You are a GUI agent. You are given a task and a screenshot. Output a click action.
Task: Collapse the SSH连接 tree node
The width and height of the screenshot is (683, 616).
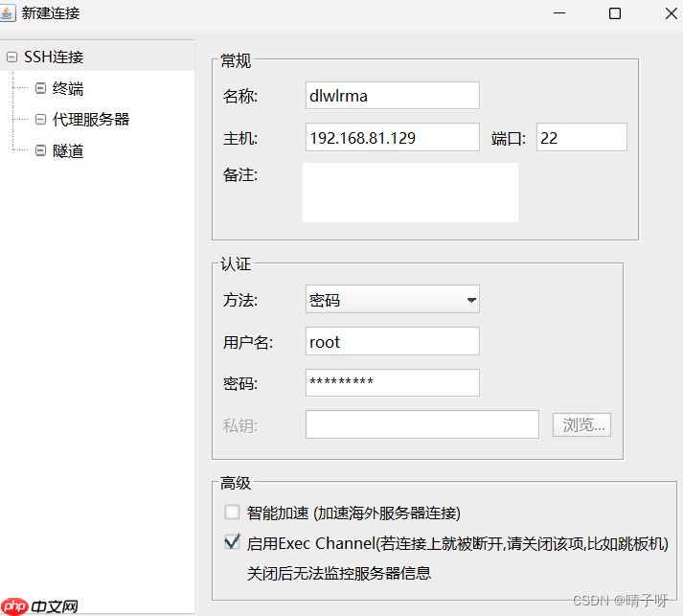(11, 57)
